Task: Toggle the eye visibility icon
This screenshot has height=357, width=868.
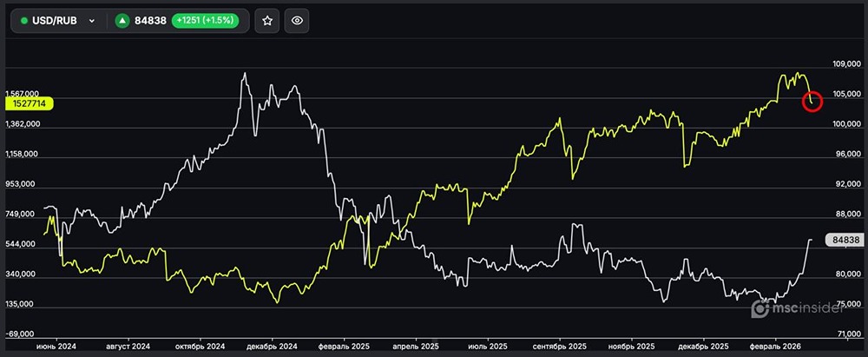Action: pos(297,21)
